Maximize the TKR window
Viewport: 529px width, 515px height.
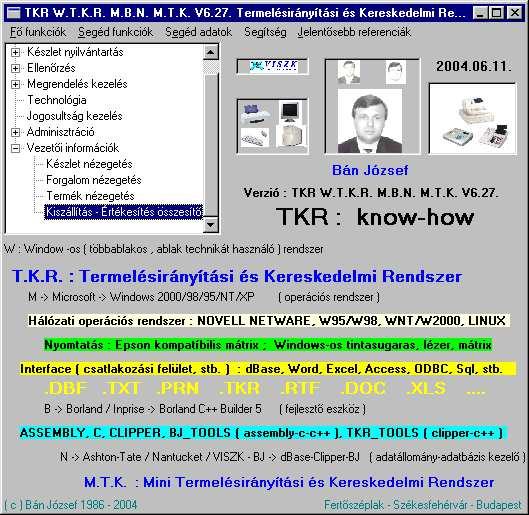click(497, 13)
